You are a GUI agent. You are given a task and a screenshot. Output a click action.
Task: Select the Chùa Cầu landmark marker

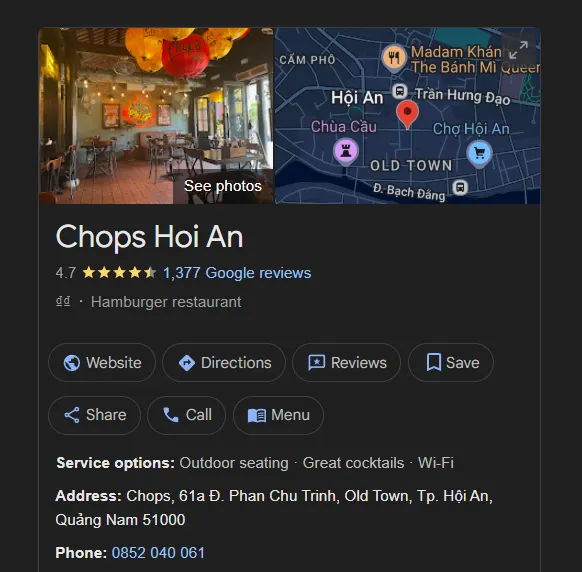click(x=346, y=151)
